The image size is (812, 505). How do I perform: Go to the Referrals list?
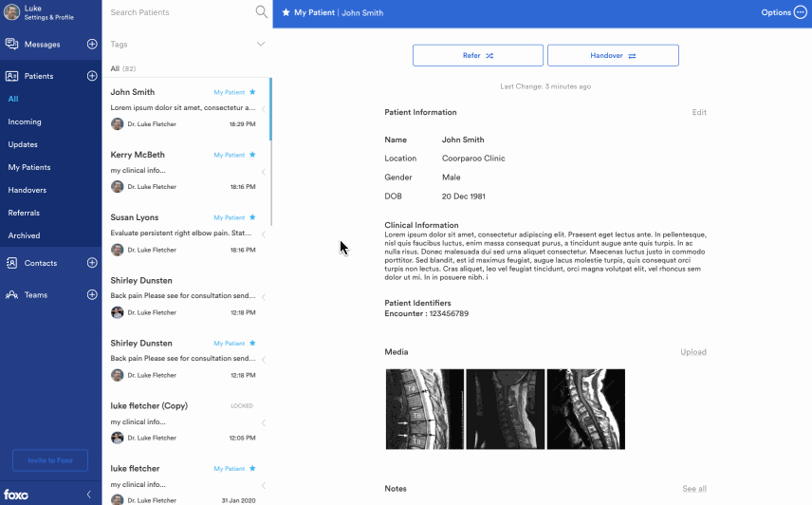point(24,213)
